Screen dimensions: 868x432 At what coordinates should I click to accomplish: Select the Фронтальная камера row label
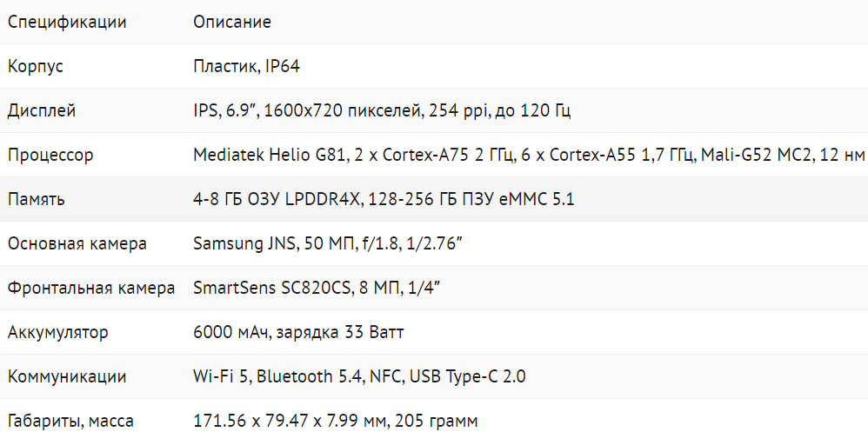point(91,289)
